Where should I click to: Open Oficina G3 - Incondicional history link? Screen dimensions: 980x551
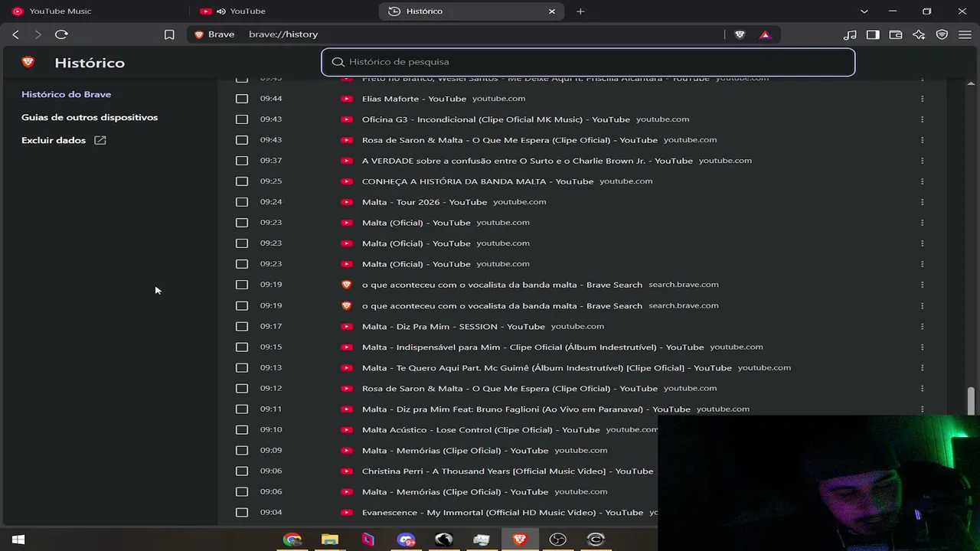496,119
